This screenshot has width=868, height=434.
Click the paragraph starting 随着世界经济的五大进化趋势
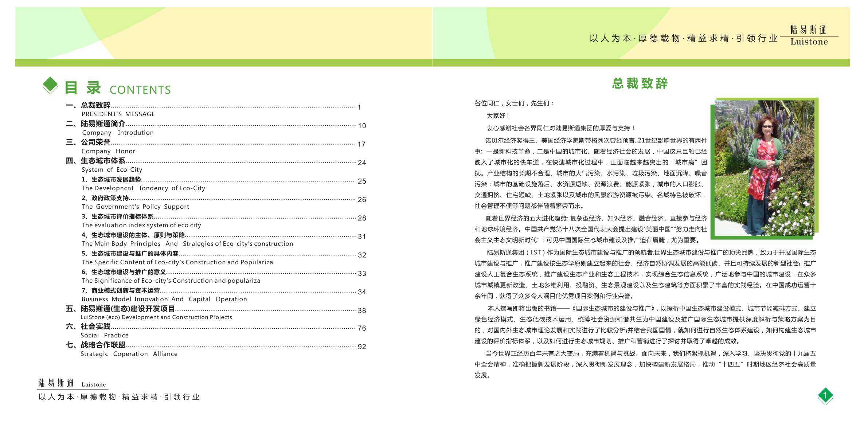click(591, 229)
